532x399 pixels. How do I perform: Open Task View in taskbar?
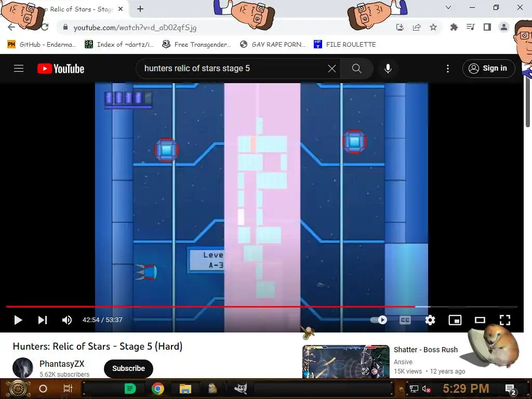point(68,389)
